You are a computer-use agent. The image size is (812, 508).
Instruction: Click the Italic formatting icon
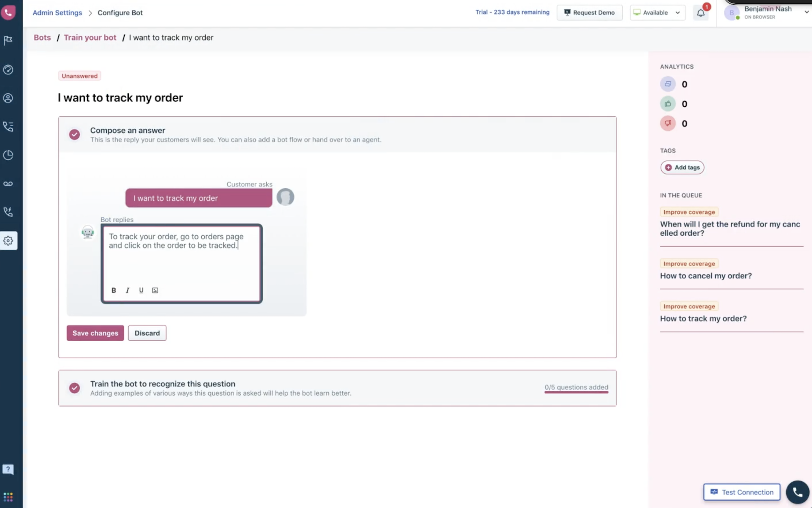127,290
